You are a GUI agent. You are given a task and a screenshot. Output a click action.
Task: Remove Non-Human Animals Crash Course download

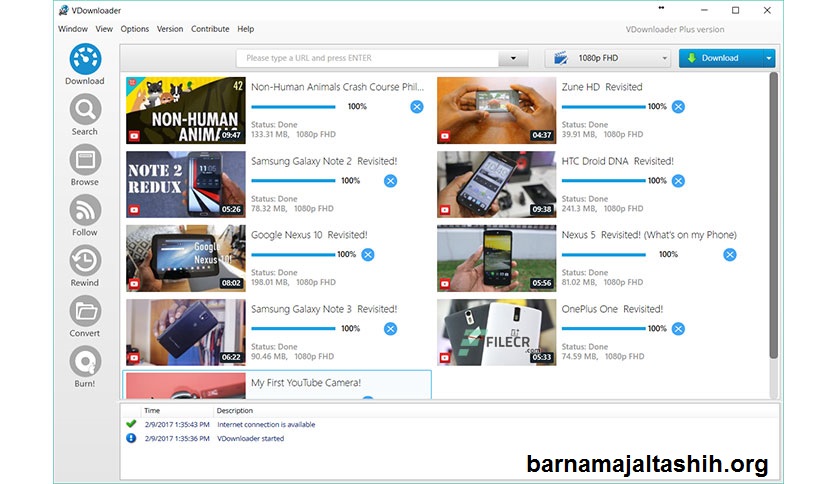(417, 107)
